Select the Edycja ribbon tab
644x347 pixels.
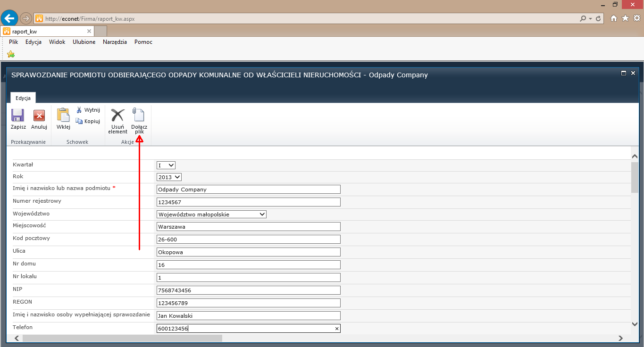coord(23,98)
